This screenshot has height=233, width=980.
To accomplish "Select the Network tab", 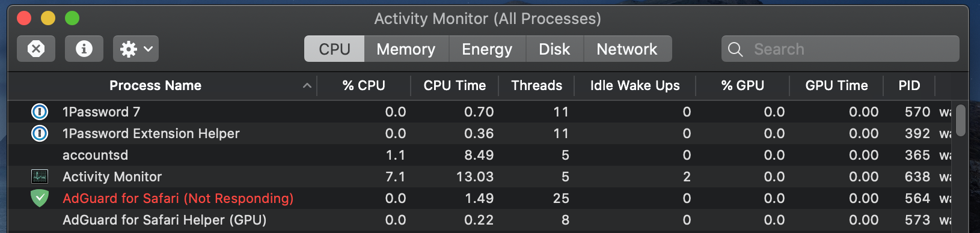I will 627,49.
